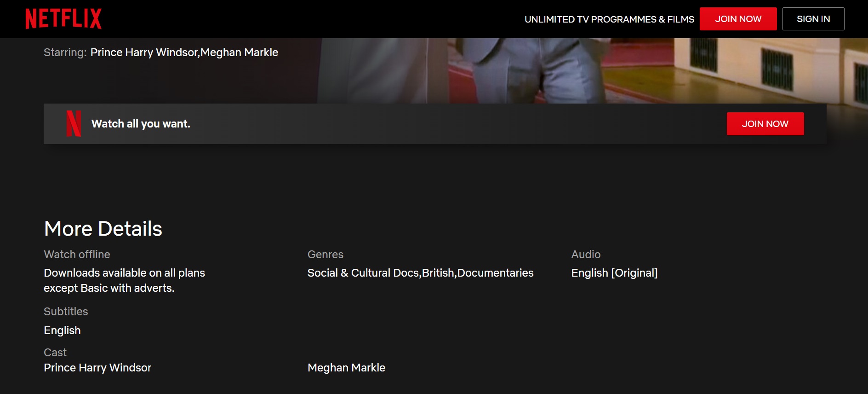Viewport: 868px width, 394px height.
Task: Open Meghan Markle in Starring line
Action: pos(239,52)
